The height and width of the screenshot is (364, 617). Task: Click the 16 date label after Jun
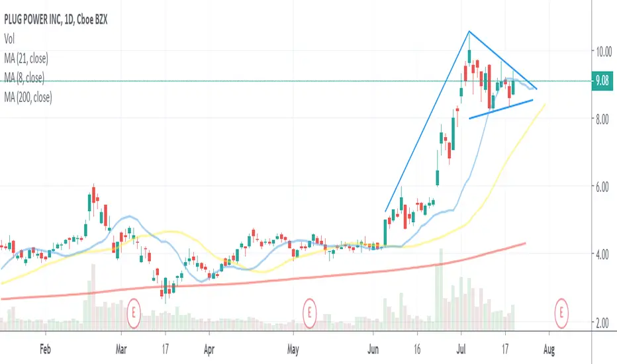[416, 349]
